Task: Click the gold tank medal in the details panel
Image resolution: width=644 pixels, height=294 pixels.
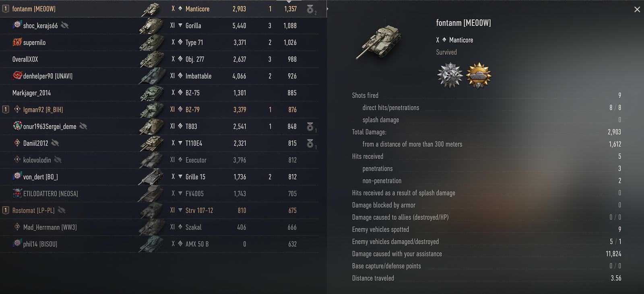Action: (x=479, y=75)
